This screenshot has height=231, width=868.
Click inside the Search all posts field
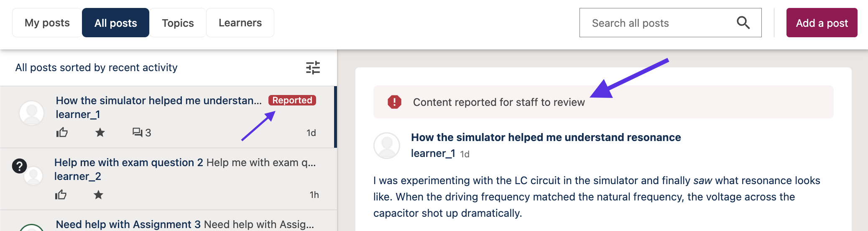coord(656,23)
